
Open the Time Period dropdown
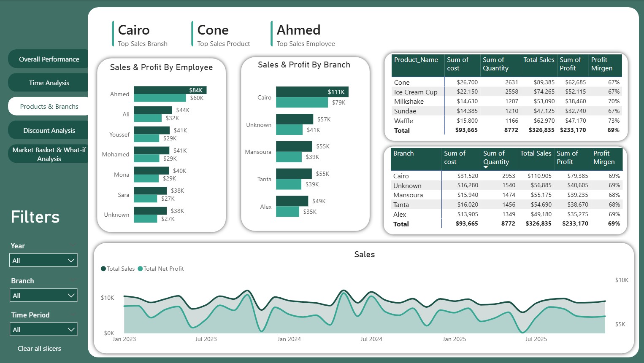[43, 330]
